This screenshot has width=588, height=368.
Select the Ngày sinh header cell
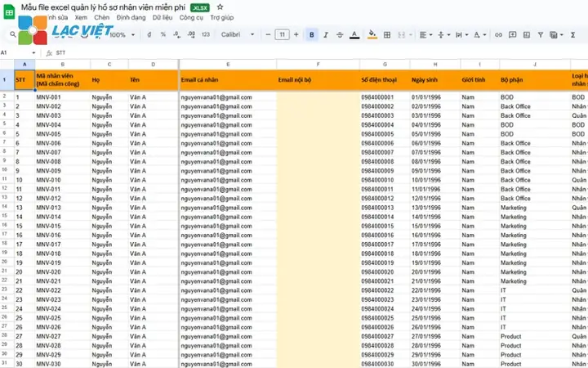[x=435, y=79]
